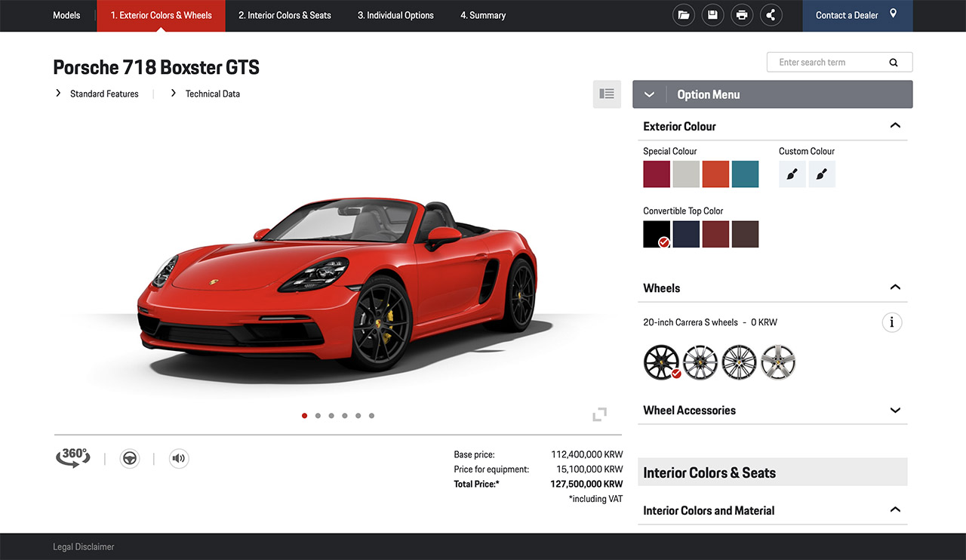Click Contact a Dealer button
The width and height of the screenshot is (966, 560).
(x=857, y=15)
